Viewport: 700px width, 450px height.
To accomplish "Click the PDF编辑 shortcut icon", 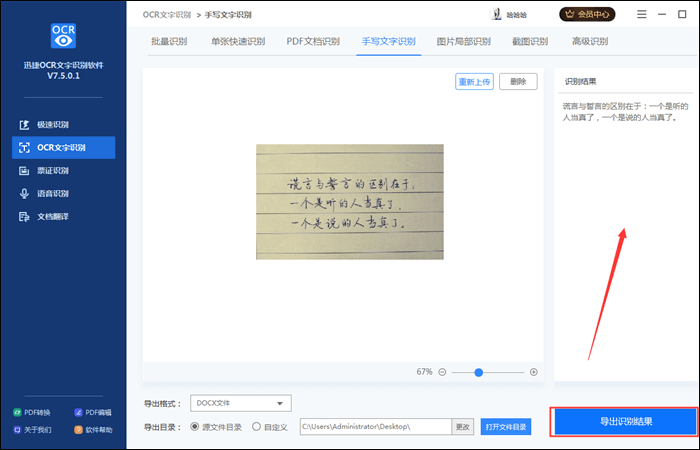I will (78, 412).
